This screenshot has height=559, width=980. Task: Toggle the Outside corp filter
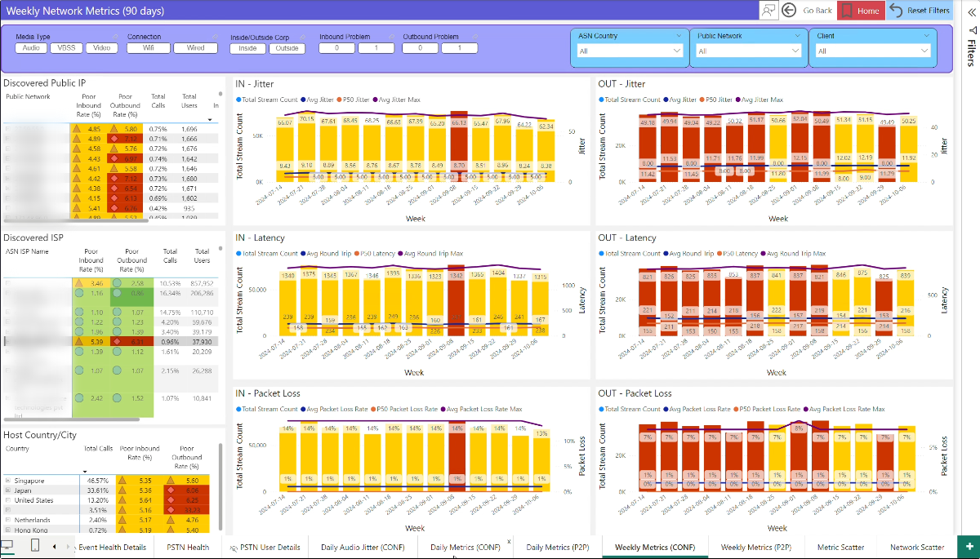pos(287,48)
